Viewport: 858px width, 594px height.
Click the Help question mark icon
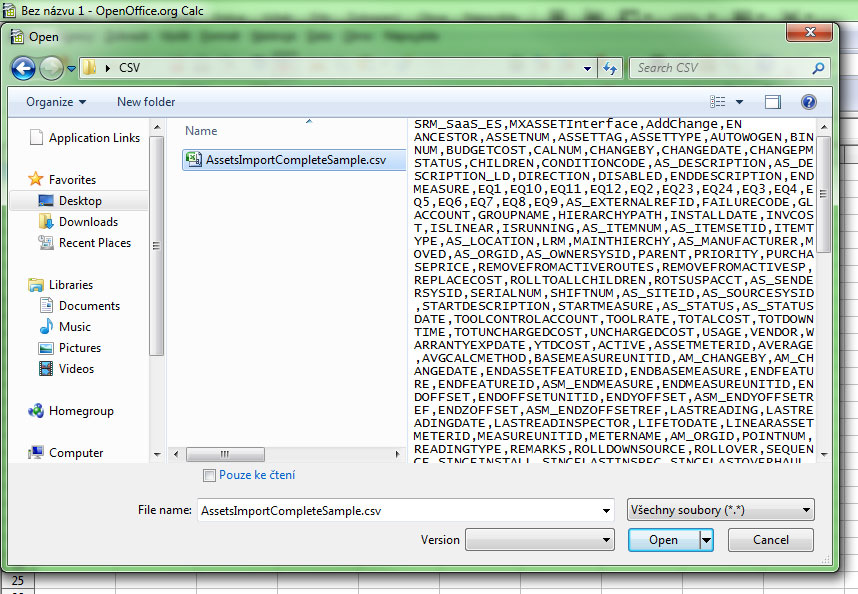tap(808, 102)
